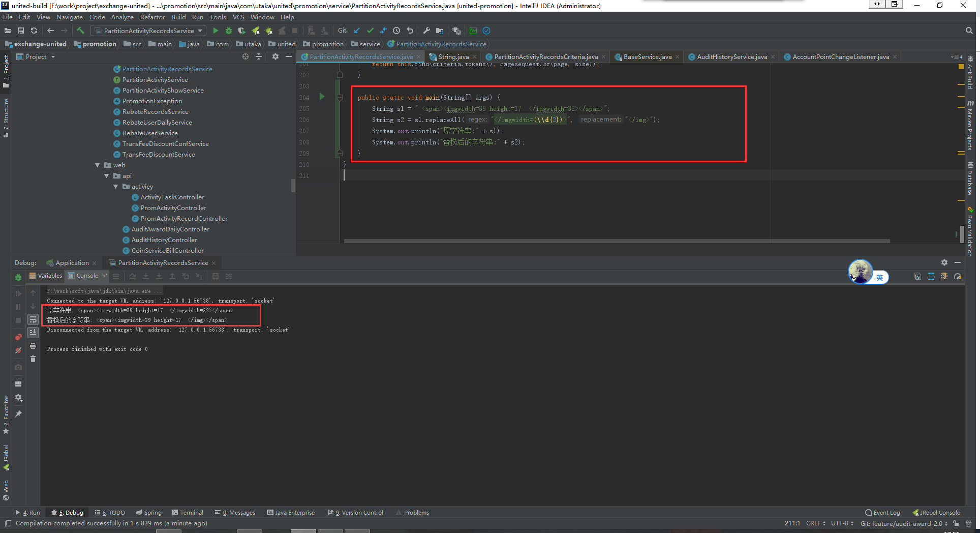Viewport: 980px width, 533px height.
Task: Clear console with the trash can icon
Action: point(33,359)
